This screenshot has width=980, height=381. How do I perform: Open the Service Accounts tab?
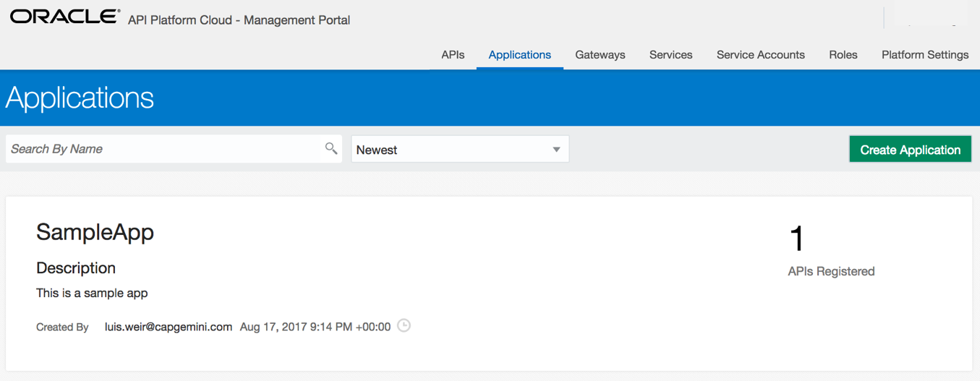tap(761, 55)
